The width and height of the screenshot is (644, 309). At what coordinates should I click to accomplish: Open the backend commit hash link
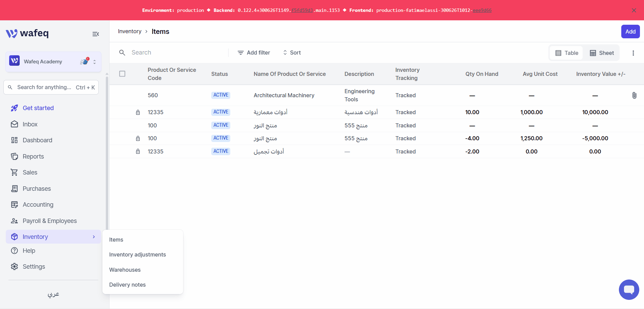pos(302,11)
